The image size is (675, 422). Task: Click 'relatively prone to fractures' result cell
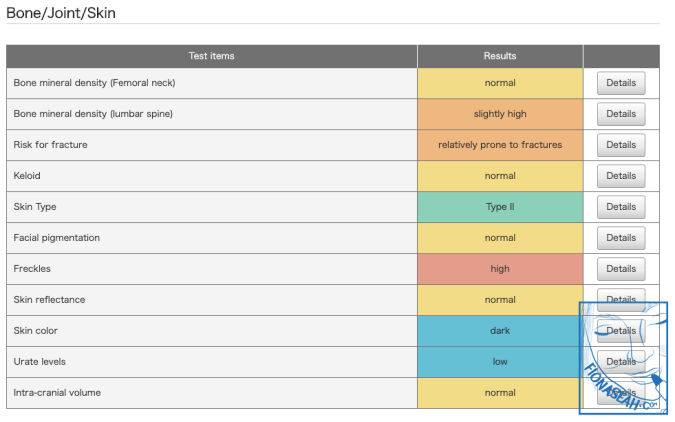point(500,145)
